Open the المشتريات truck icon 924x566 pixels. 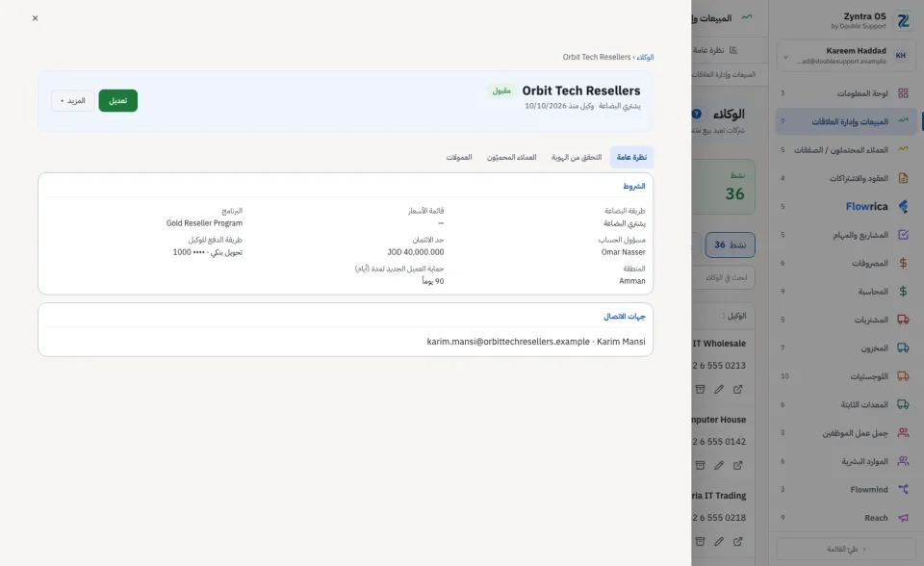[x=903, y=320]
